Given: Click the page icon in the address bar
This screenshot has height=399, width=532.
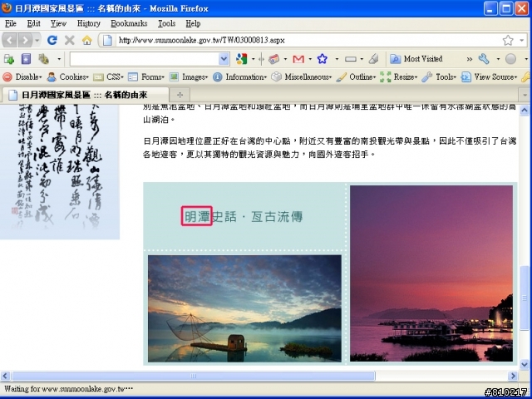Looking at the screenshot, I should (x=107, y=41).
